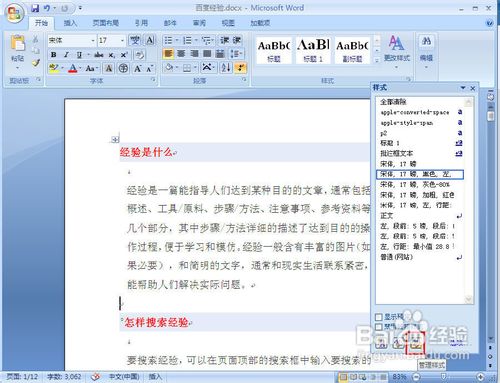Open the Font dialog launcher

click(x=153, y=79)
